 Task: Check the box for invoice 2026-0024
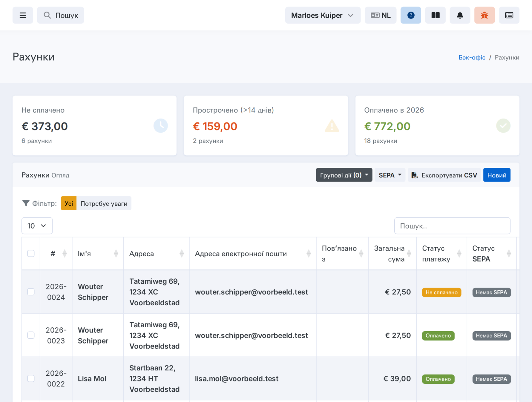[x=31, y=292]
